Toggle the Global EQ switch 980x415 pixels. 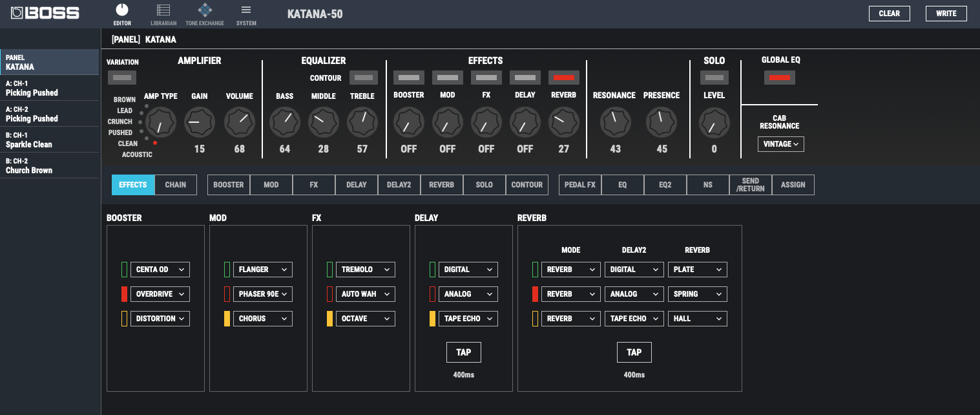pyautogui.click(x=779, y=78)
